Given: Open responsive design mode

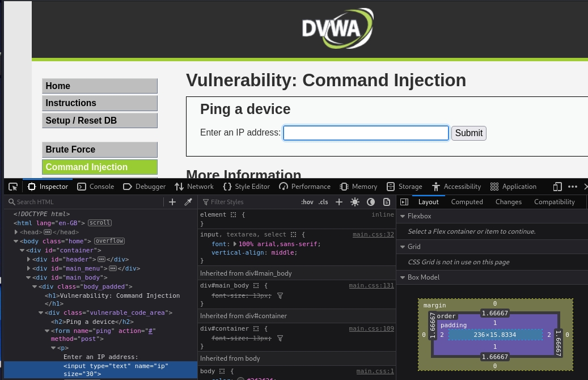Looking at the screenshot, I should point(557,187).
